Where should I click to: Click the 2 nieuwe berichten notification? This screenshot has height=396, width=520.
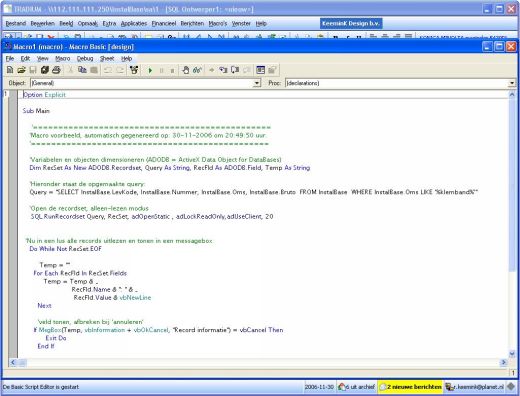coord(411,387)
